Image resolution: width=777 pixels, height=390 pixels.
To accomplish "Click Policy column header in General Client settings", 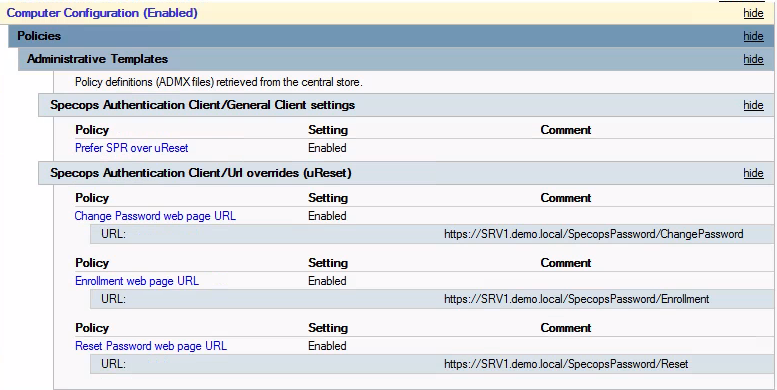I will (92, 130).
